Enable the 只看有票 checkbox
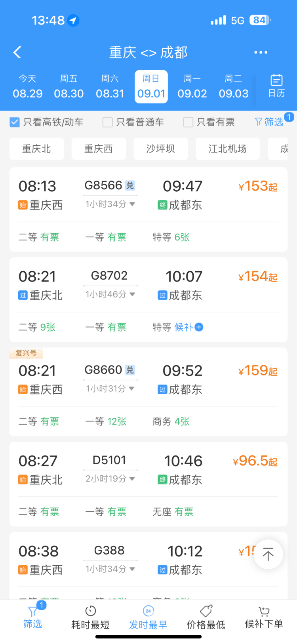Image resolution: width=297 pixels, height=644 pixels. (188, 122)
